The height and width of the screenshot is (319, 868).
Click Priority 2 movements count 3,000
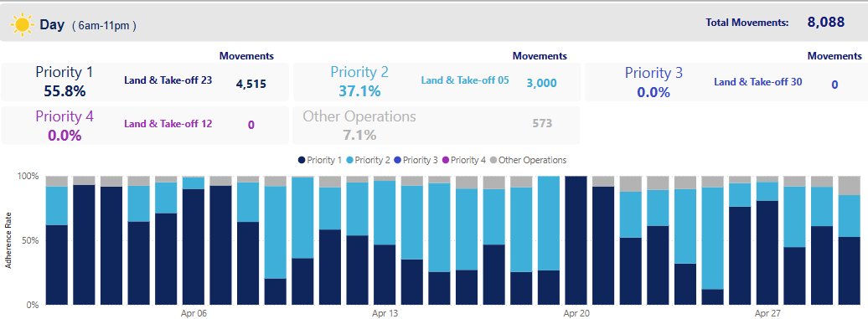(541, 84)
